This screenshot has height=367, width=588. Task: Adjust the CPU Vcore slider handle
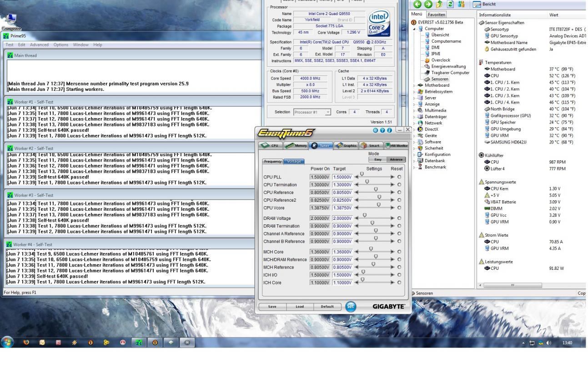tap(378, 205)
